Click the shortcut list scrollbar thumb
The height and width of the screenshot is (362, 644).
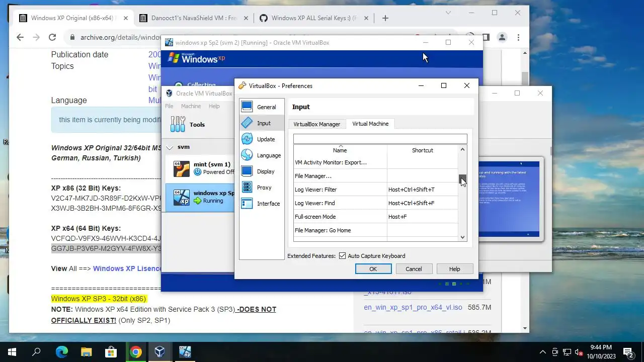point(462,179)
